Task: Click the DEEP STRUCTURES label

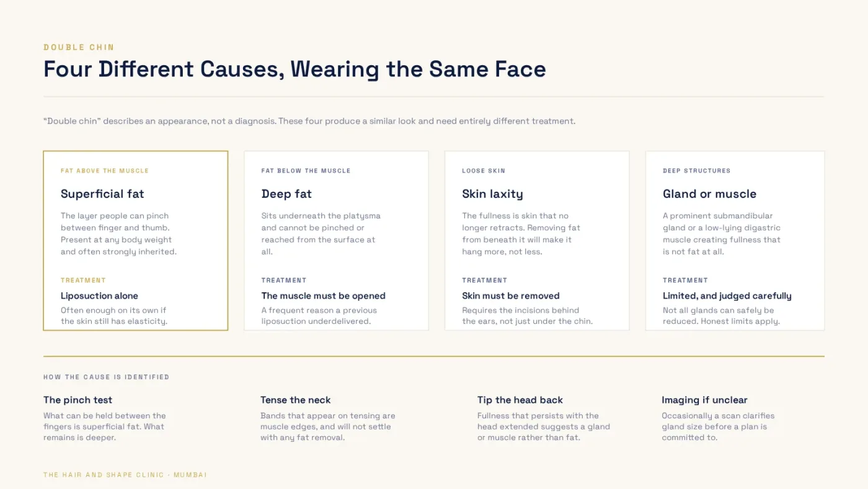Action: point(696,171)
